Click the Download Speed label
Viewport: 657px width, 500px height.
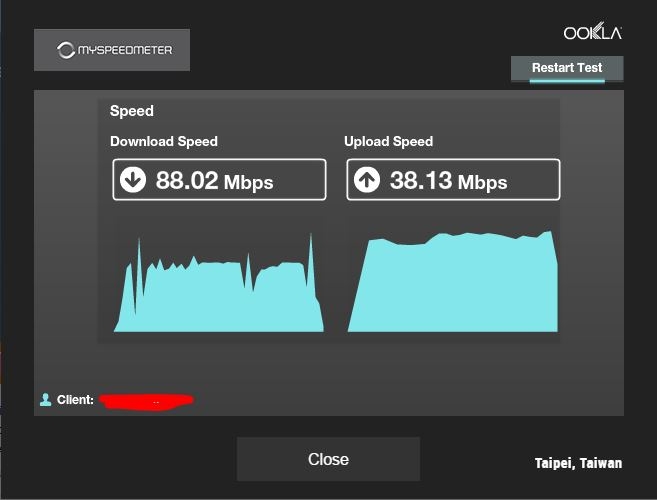click(164, 142)
